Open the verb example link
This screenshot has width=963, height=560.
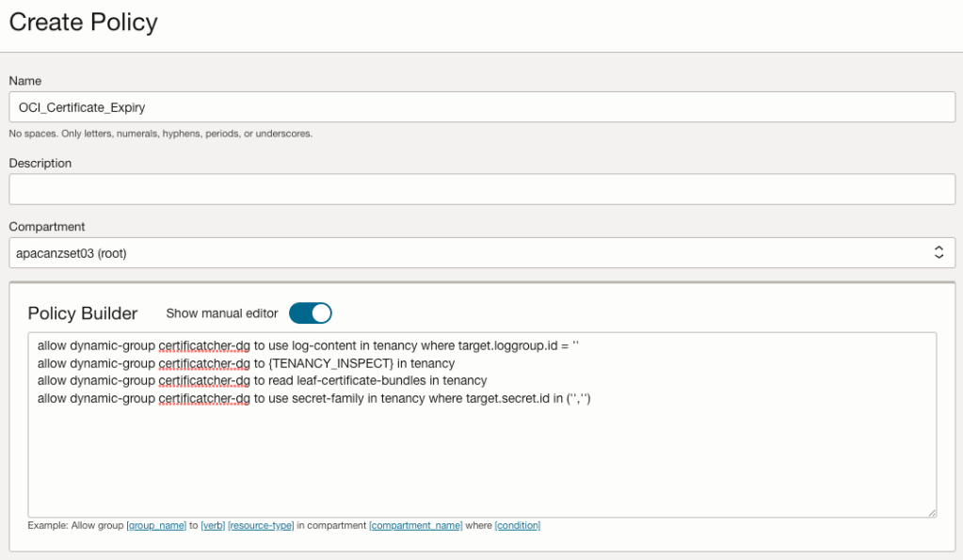click(x=213, y=525)
